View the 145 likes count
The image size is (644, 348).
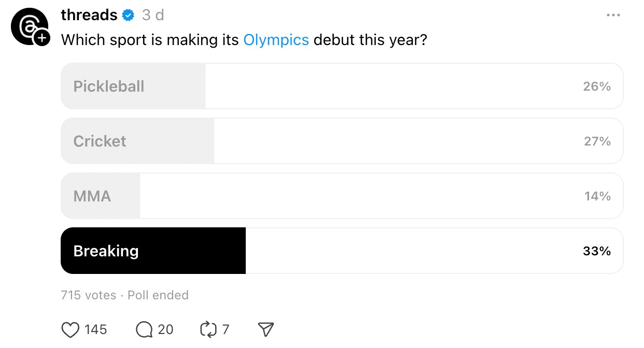click(x=95, y=329)
